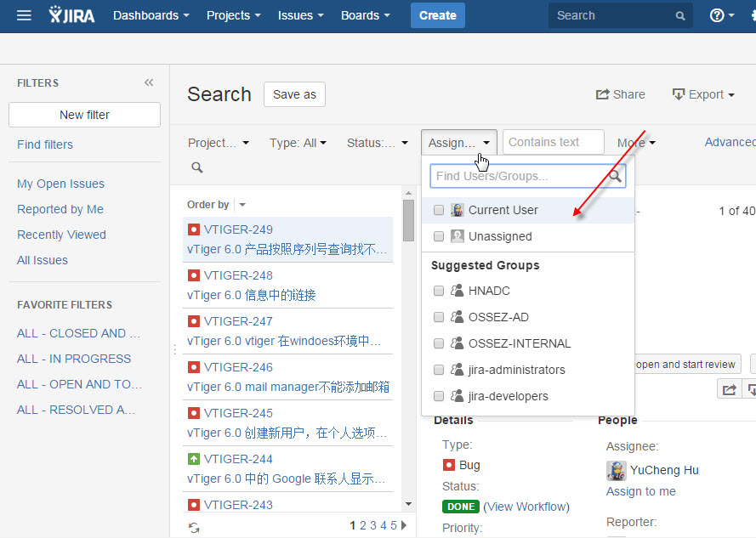Switch to Advanced search link
756x538 pixels.
tap(730, 142)
